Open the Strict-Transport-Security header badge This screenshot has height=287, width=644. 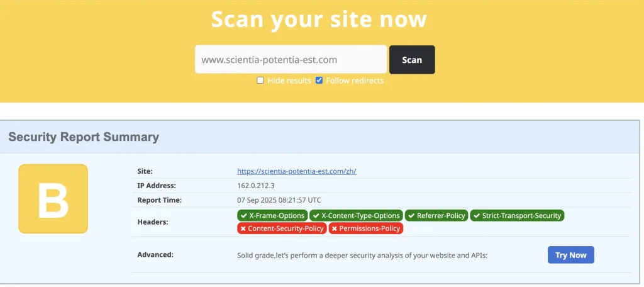517,215
